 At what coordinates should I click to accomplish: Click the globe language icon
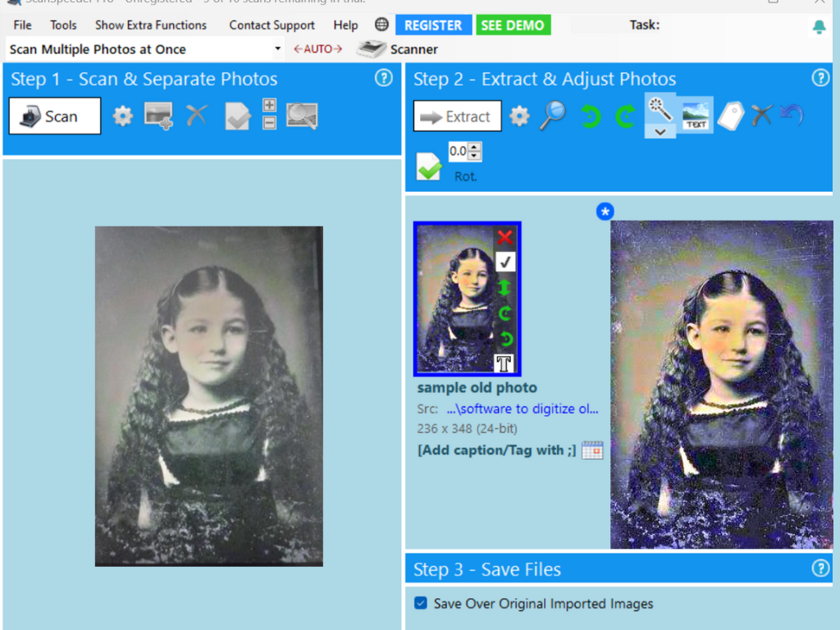pos(381,25)
